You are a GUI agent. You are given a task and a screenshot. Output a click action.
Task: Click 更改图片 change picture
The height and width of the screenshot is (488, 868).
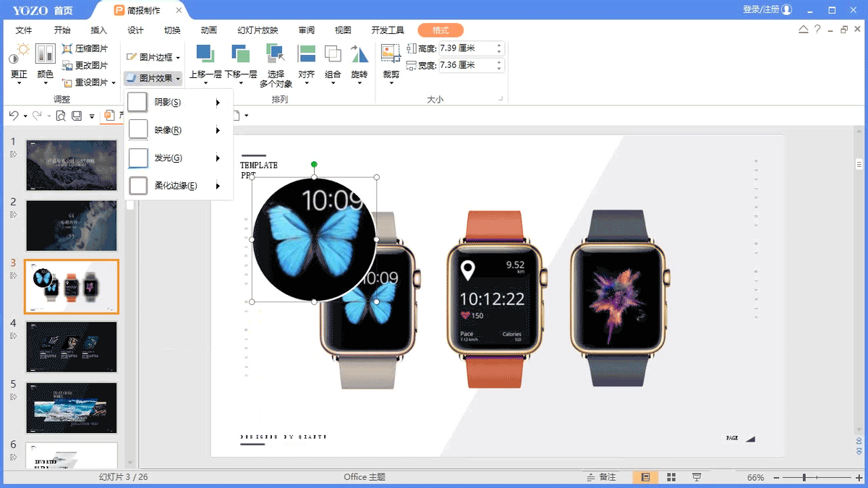pyautogui.click(x=85, y=65)
